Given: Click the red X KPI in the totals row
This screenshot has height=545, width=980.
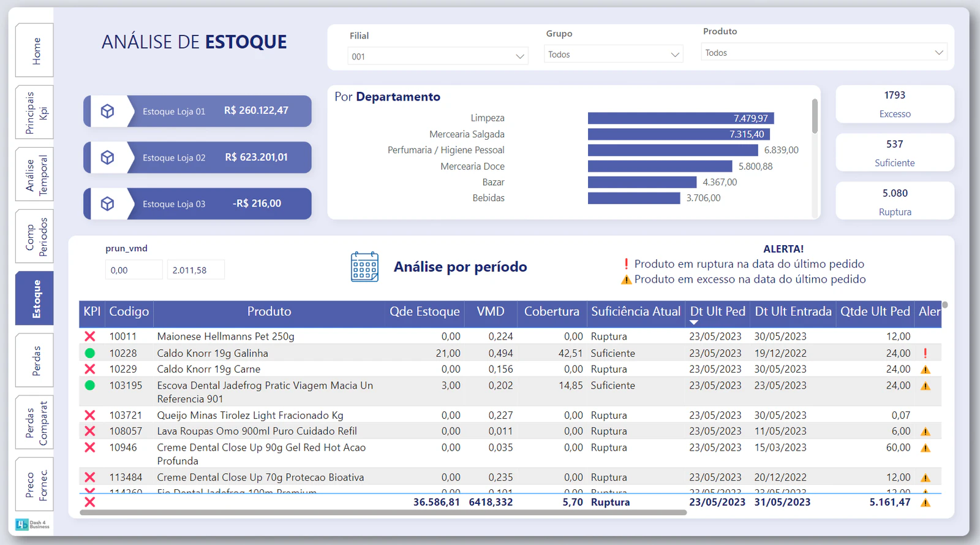Looking at the screenshot, I should (x=90, y=502).
